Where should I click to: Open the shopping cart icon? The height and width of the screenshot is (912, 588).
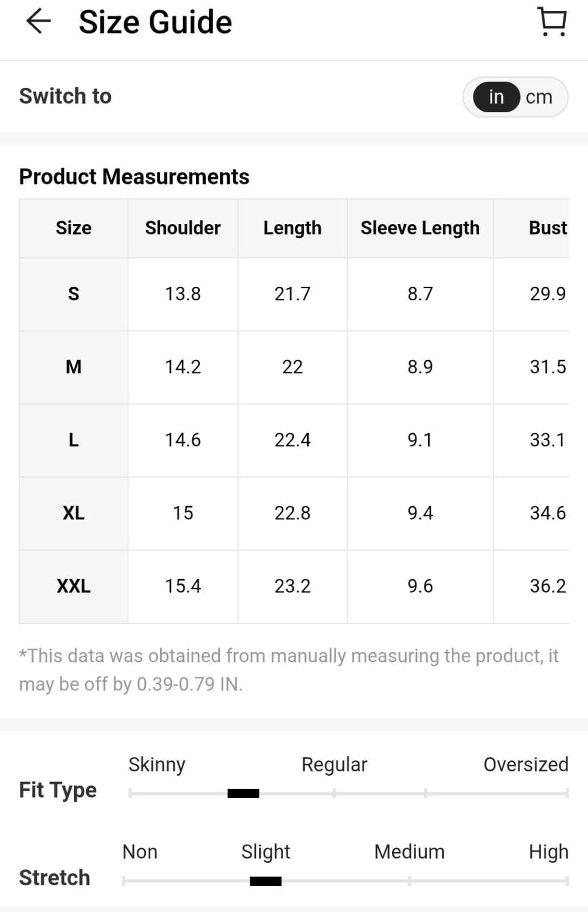(x=552, y=22)
